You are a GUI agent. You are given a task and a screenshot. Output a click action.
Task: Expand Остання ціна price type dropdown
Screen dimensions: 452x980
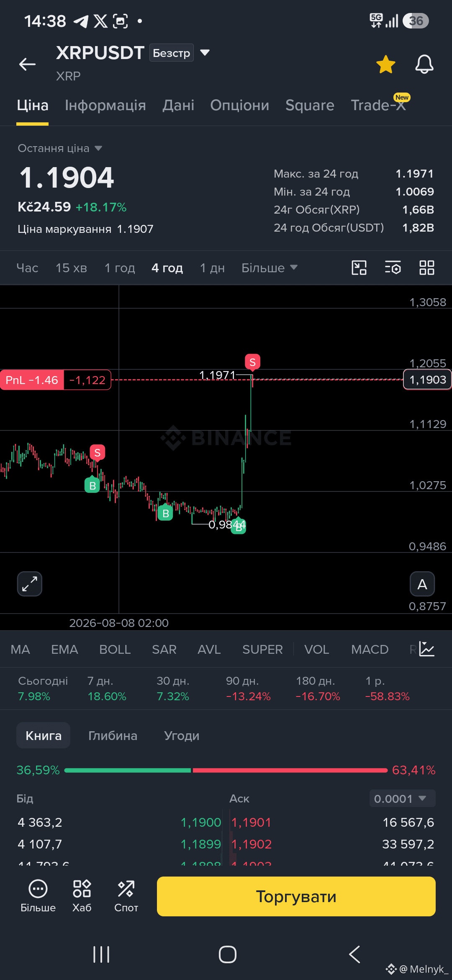coord(60,148)
